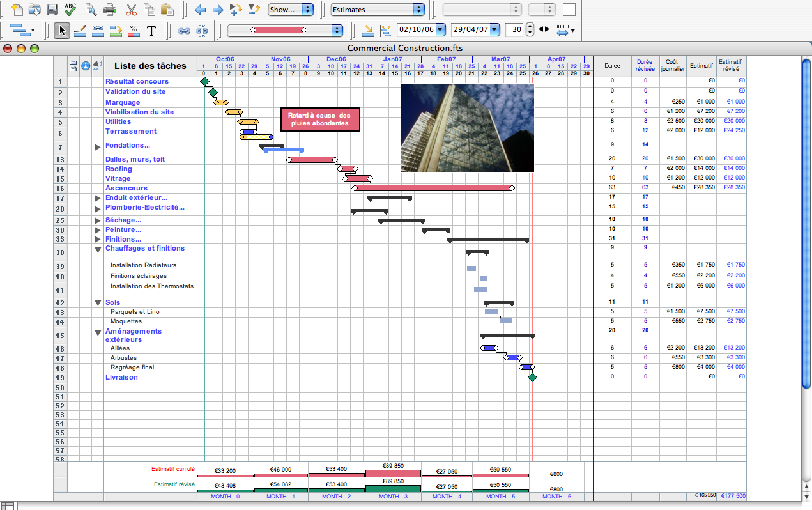The width and height of the screenshot is (812, 510).
Task: Save the project with floppy disk icon
Action: [52, 10]
